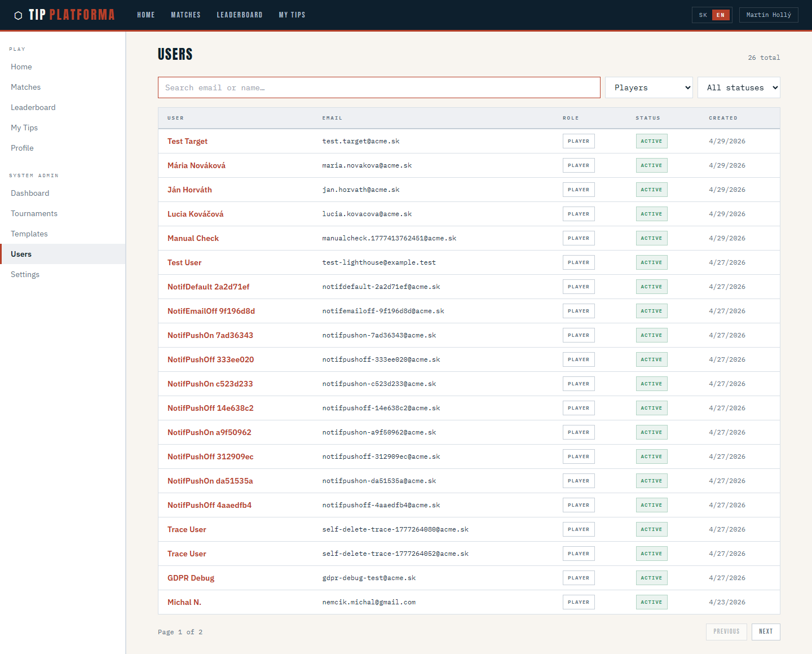
Task: Open the Players role filter dropdown
Action: tap(648, 87)
